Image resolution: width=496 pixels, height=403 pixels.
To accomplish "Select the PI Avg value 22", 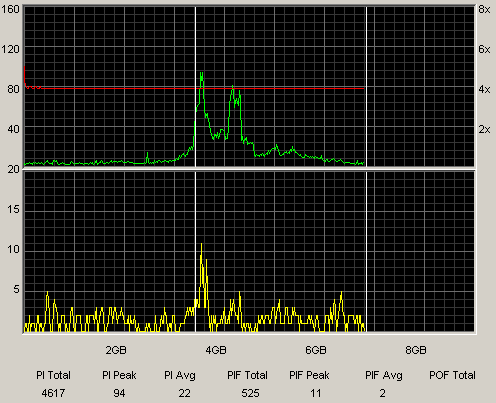I will (184, 393).
